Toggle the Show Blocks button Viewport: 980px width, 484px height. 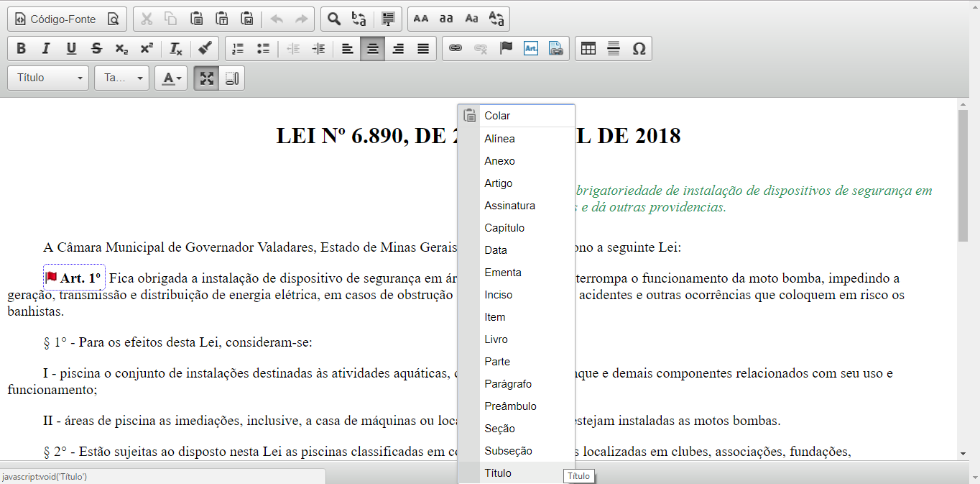tap(231, 78)
